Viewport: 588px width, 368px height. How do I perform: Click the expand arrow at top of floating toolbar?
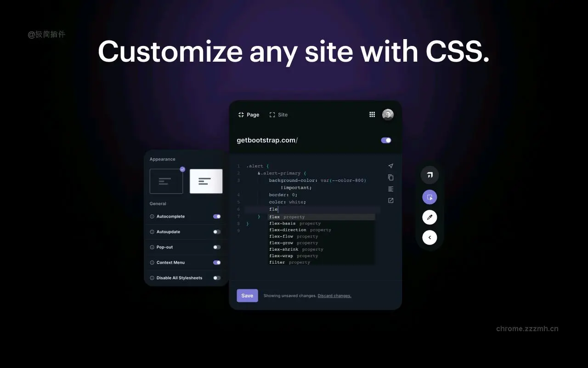tap(430, 175)
